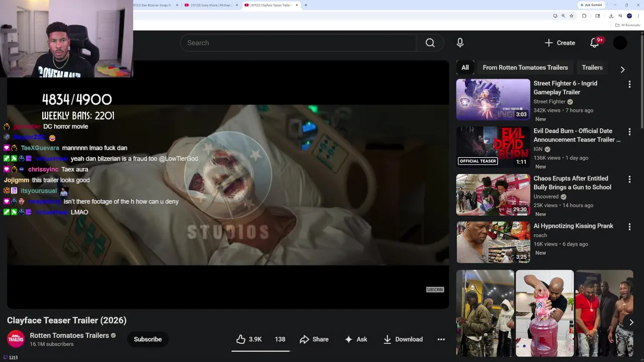The width and height of the screenshot is (644, 362).
Task: Download the video
Action: click(403, 339)
